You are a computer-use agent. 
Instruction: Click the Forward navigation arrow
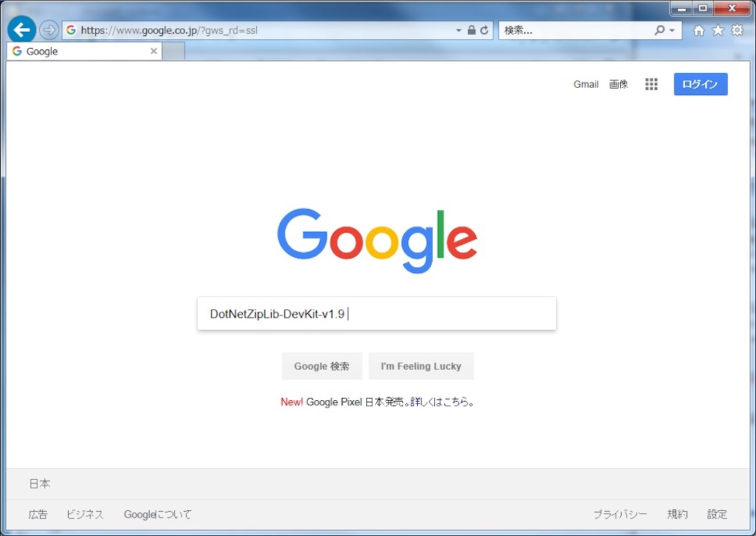tap(49, 30)
